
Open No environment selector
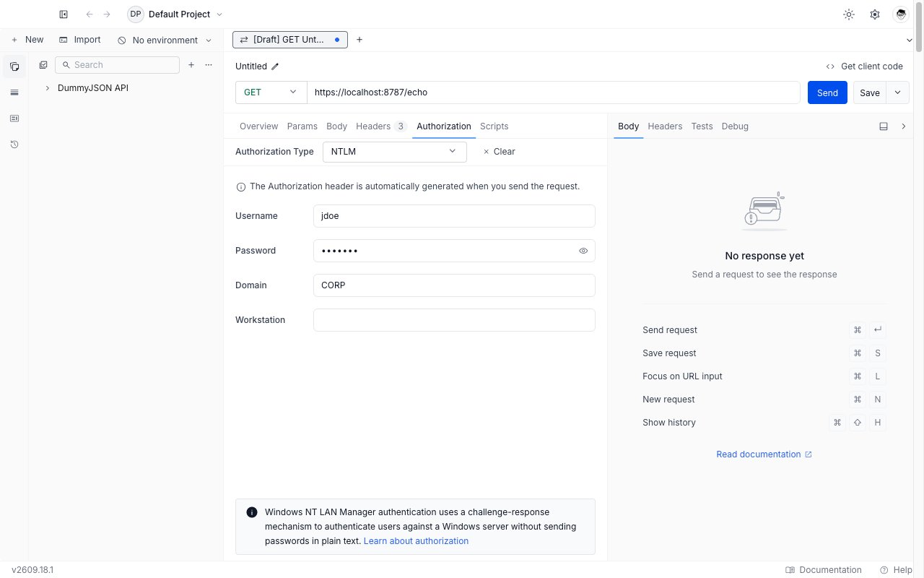coord(165,40)
